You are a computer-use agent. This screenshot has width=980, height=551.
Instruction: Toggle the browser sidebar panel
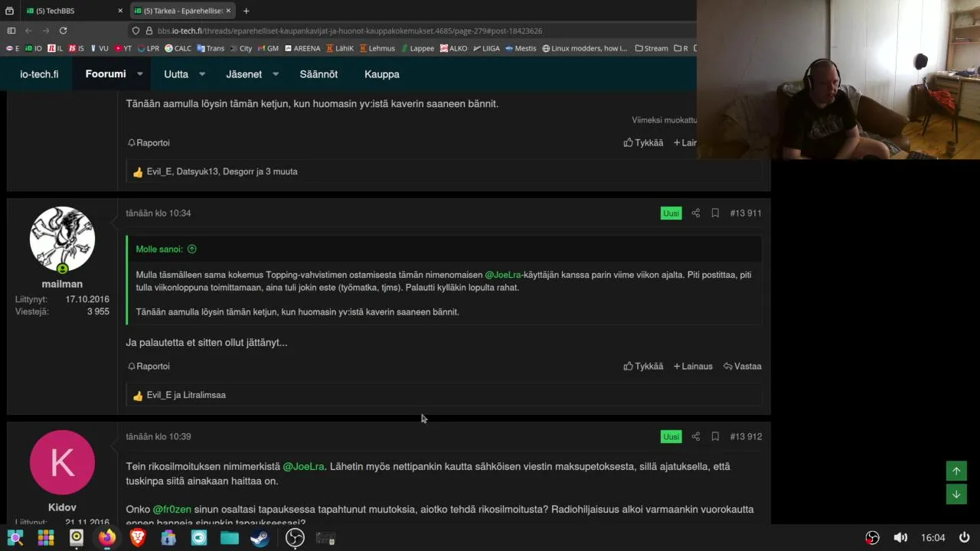click(11, 31)
